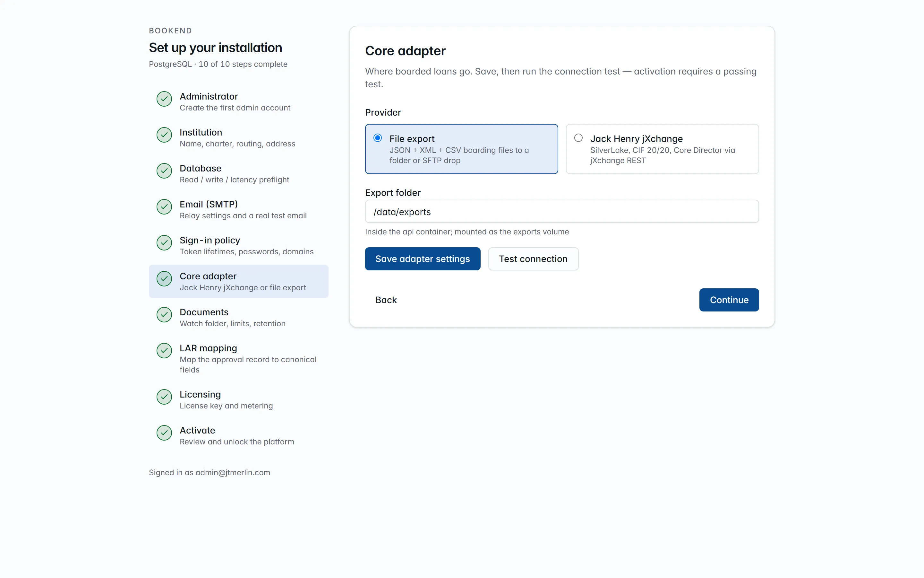Go to the Institution setup step
Image resolution: width=924 pixels, height=578 pixels.
pos(239,138)
